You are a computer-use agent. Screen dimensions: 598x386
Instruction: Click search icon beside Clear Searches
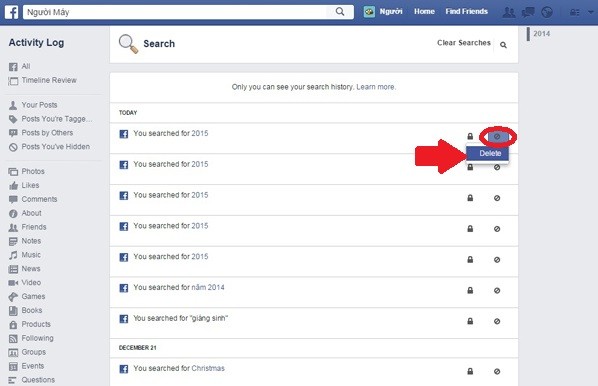coord(503,45)
